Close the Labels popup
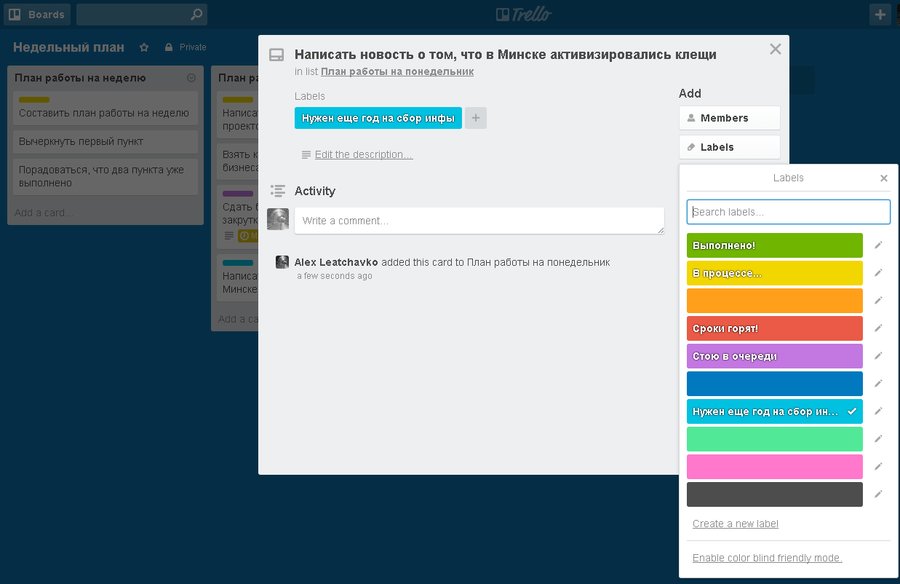Viewport: 900px width, 584px height. 884,178
